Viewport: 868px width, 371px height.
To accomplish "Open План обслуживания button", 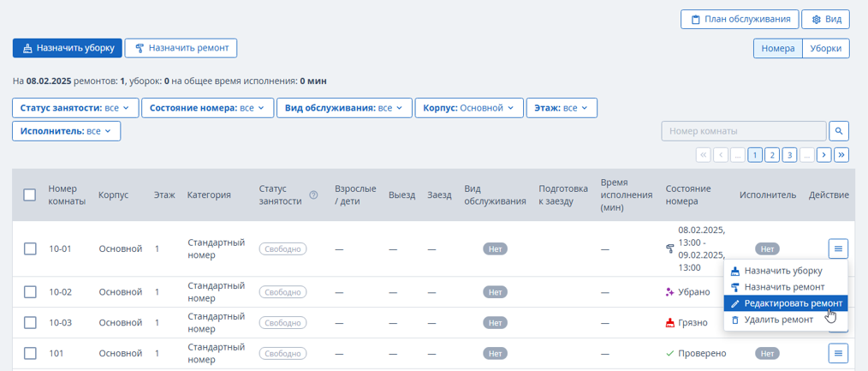I will 740,20.
